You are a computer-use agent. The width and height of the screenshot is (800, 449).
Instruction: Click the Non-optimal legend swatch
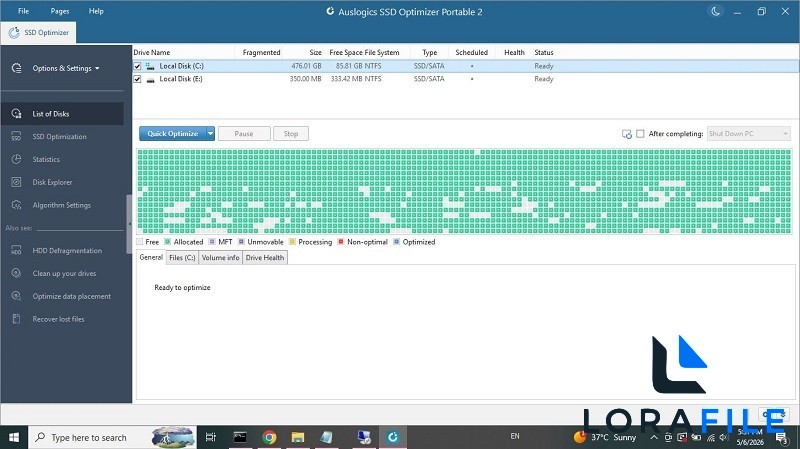(341, 241)
